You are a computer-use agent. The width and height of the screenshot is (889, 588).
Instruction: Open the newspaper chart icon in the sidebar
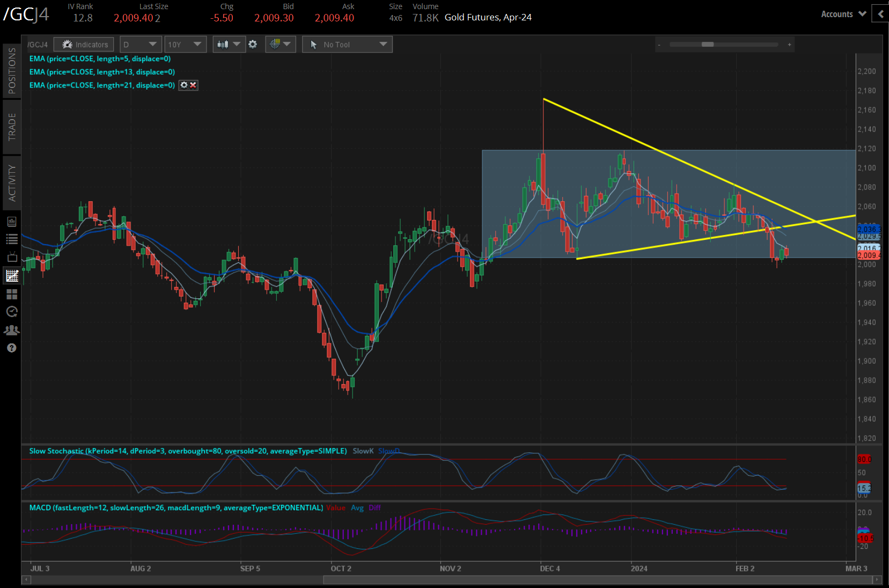(12, 222)
